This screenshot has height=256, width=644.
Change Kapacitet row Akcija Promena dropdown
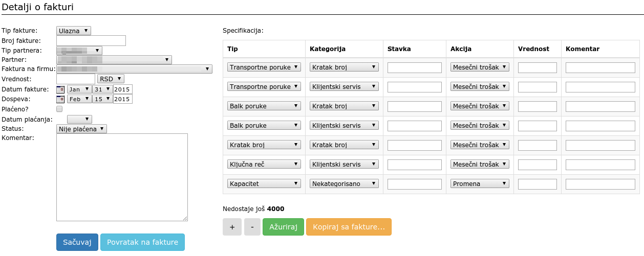(480, 183)
